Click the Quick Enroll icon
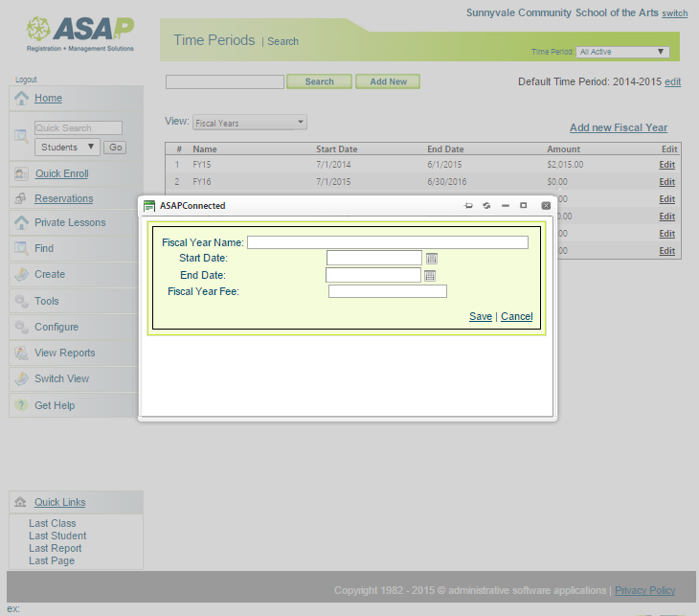Image resolution: width=699 pixels, height=616 pixels. coord(21,173)
